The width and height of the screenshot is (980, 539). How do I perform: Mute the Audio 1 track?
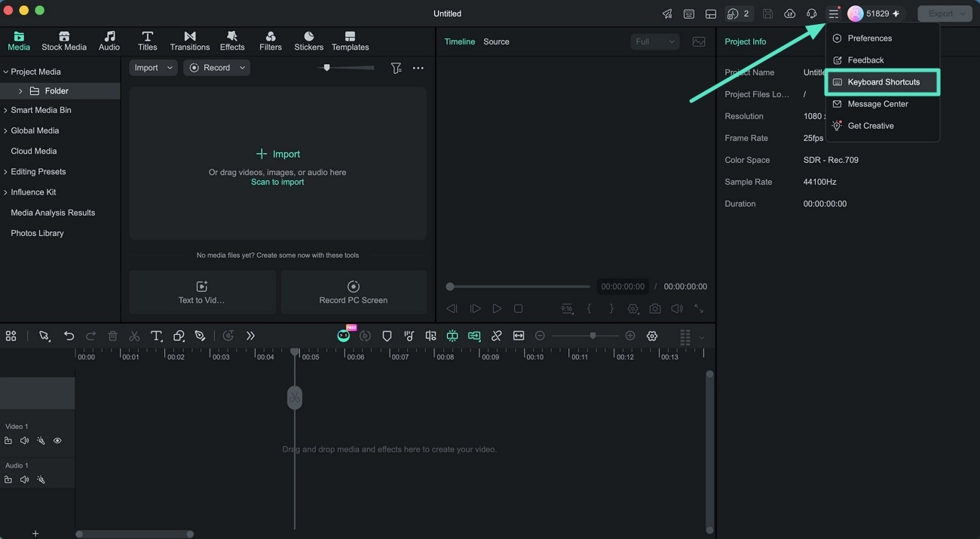point(24,479)
